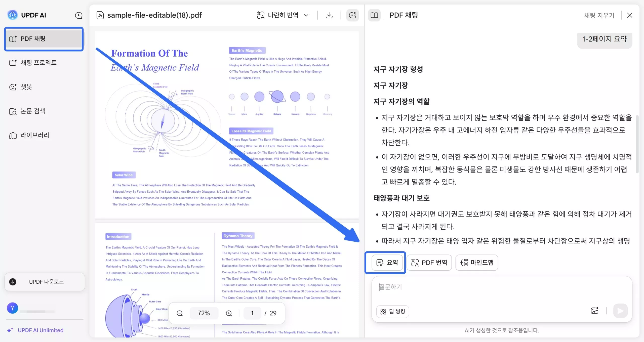Image resolution: width=644 pixels, height=342 pixels.
Task: Open 논문 검색 paper search
Action: (32, 111)
